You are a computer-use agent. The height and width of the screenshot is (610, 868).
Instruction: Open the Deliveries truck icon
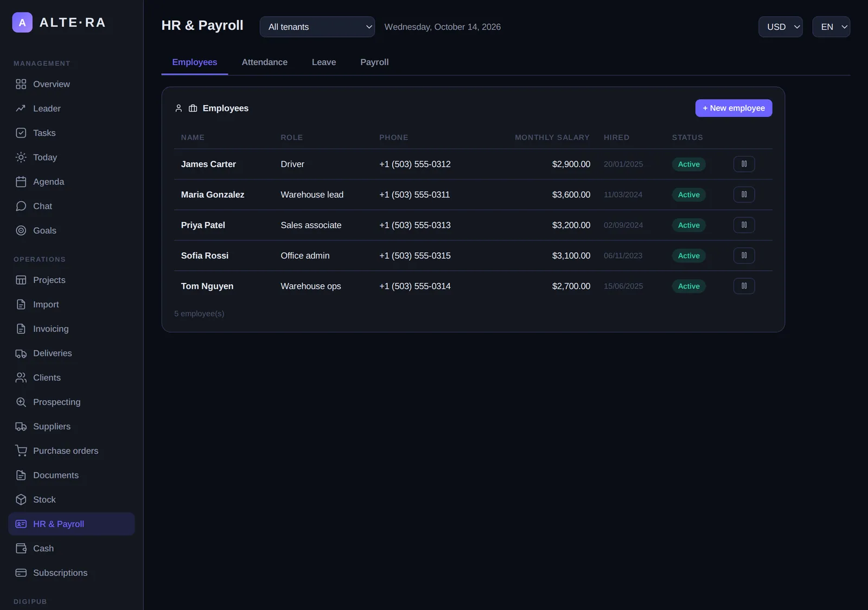tap(21, 353)
